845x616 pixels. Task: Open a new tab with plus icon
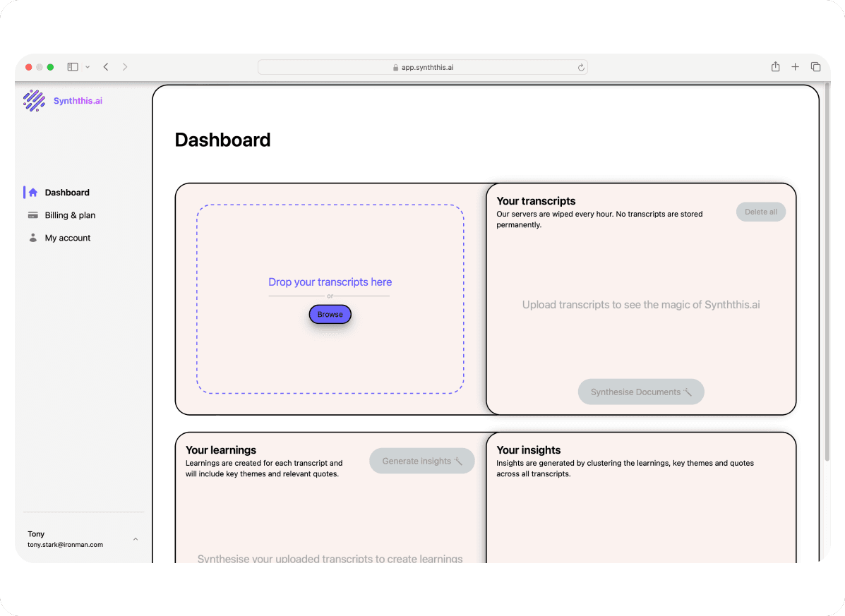click(795, 67)
